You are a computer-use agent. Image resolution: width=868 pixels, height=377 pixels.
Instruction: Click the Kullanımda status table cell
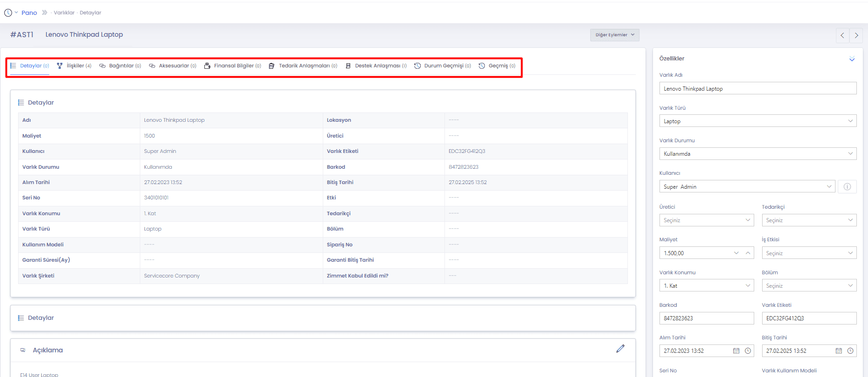coord(158,167)
